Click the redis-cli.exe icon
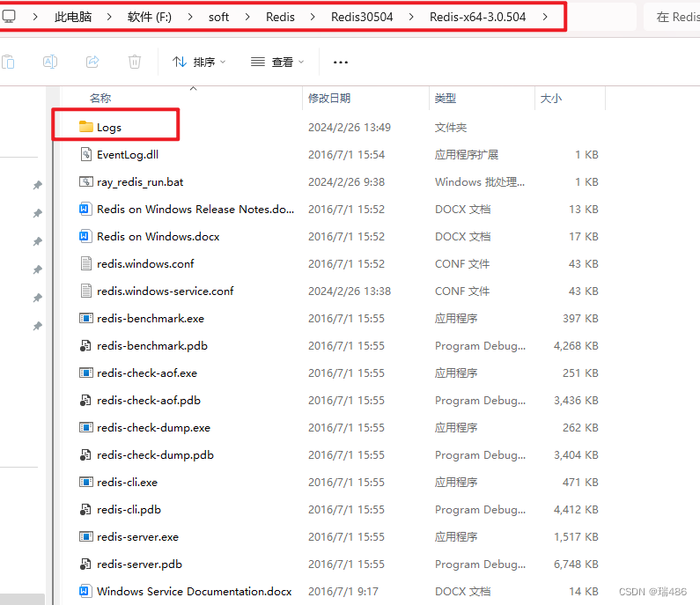Image resolution: width=700 pixels, height=605 pixels. click(86, 482)
